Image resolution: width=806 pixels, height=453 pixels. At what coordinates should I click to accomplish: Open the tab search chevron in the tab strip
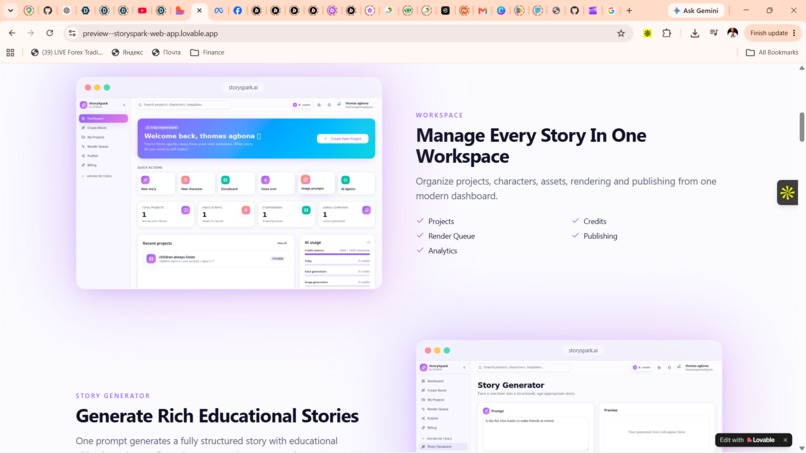(x=10, y=10)
